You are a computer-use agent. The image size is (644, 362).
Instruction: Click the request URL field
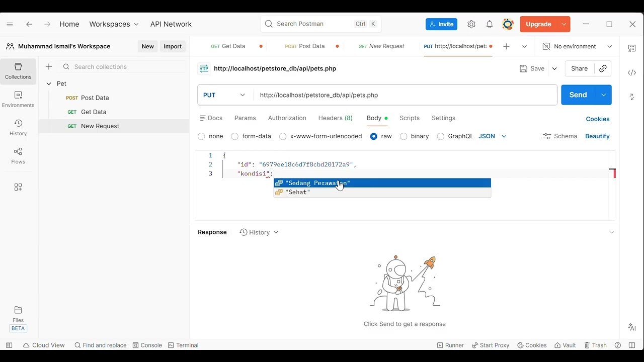(x=405, y=95)
